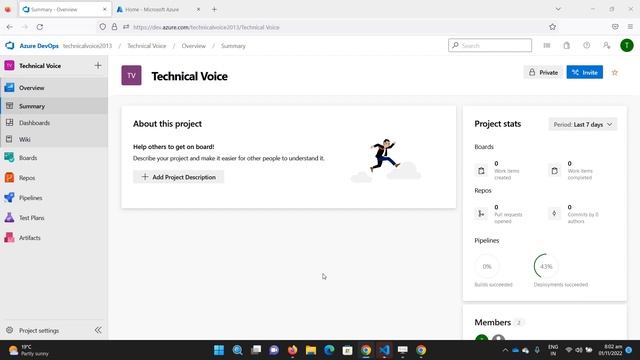Bookmark this page with star icon
640x360 pixels.
tap(553, 27)
